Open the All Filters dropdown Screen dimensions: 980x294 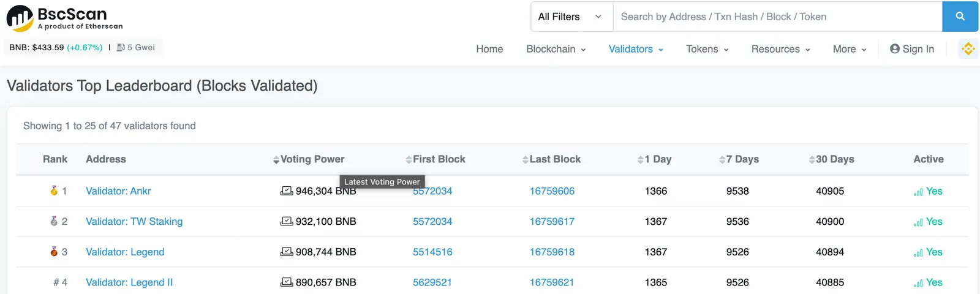571,17
